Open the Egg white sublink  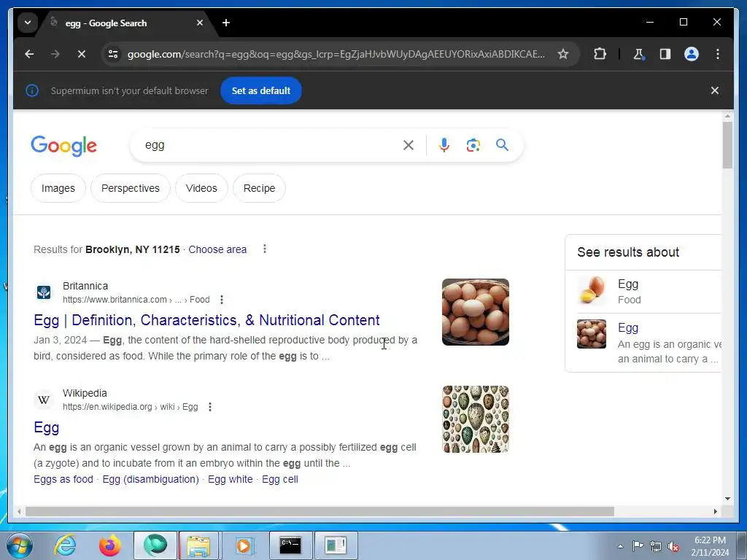click(x=230, y=479)
